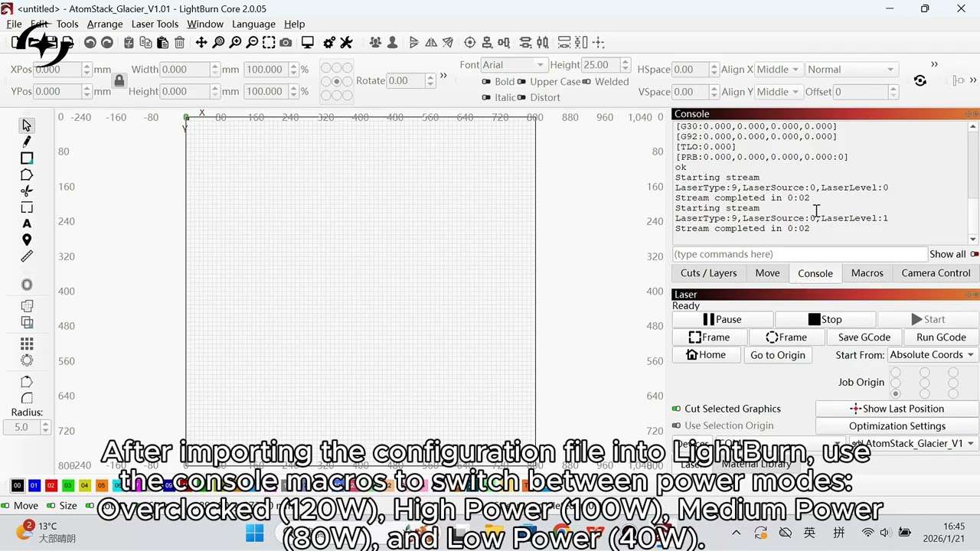Click the Home button in Laser panel
This screenshot has height=551, width=980.
click(x=706, y=355)
